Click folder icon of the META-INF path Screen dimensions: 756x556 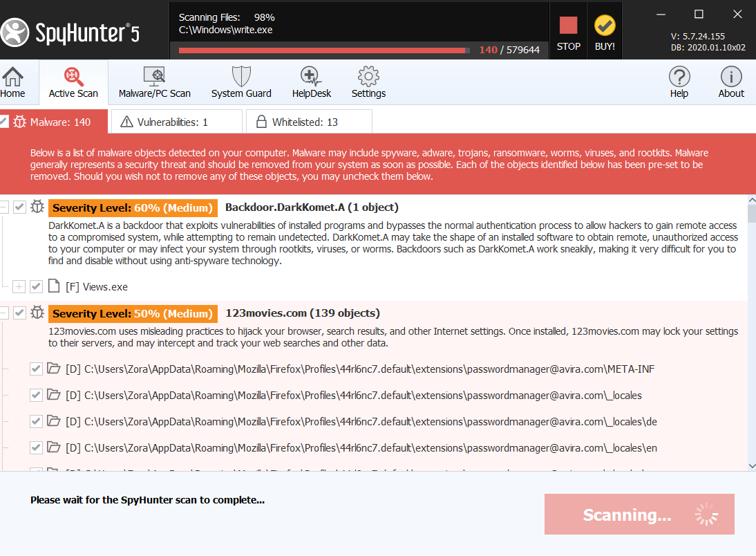[53, 369]
